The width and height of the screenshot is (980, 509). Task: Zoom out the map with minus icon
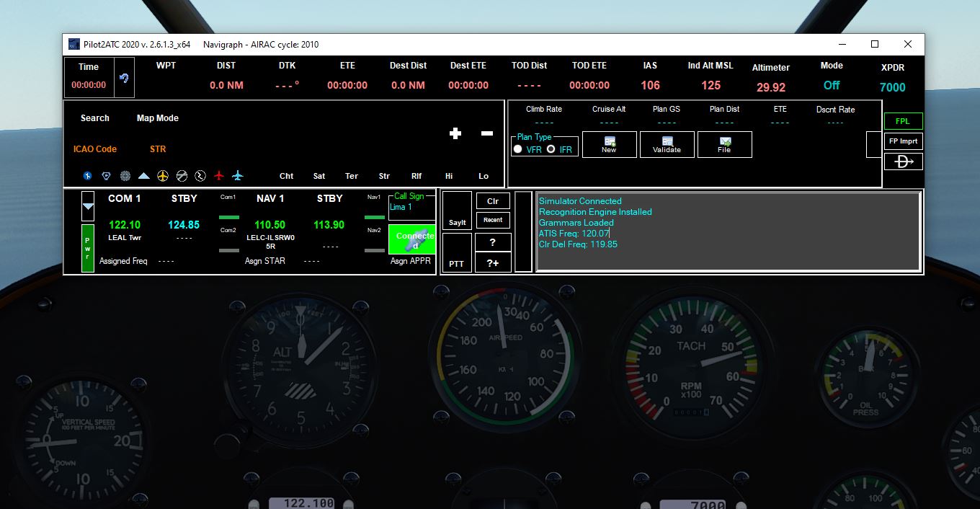487,133
